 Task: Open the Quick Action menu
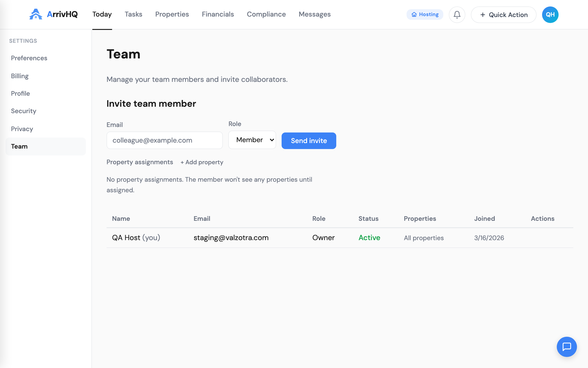click(503, 14)
